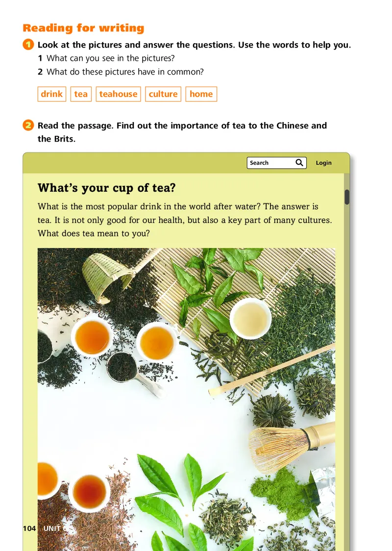This screenshot has width=392, height=551.
Task: Click the 'Reading for writing' heading
Action: (84, 28)
